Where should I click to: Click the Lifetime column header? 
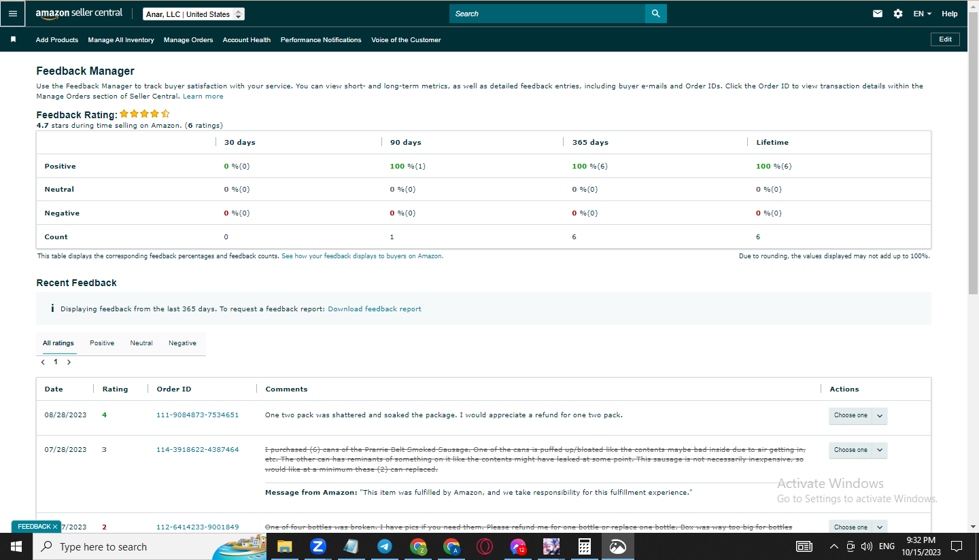772,143
